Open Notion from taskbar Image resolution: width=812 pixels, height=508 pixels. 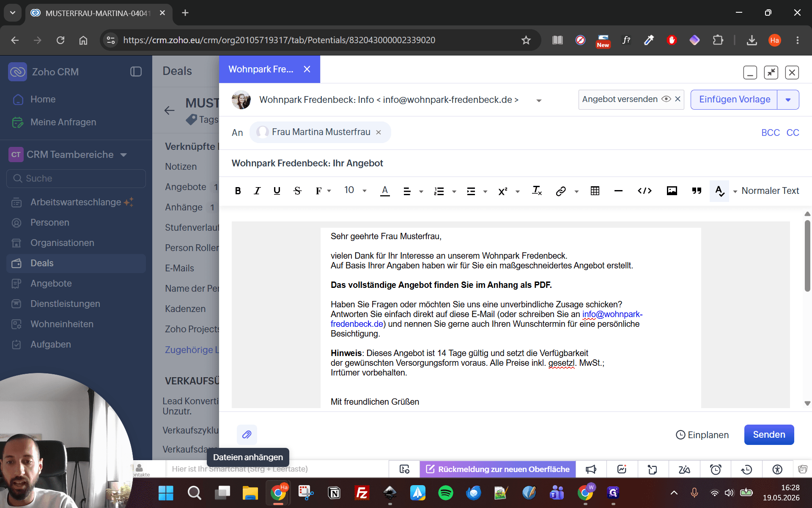(334, 493)
